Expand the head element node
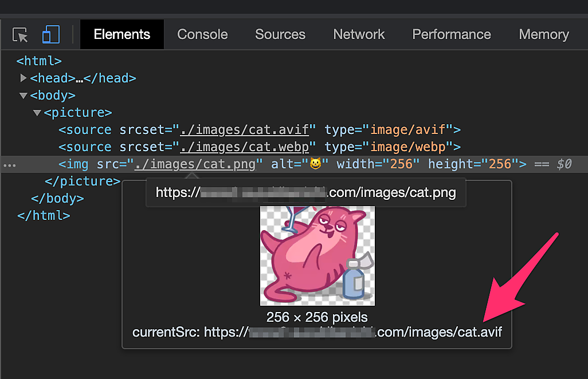The width and height of the screenshot is (588, 379). tap(23, 78)
